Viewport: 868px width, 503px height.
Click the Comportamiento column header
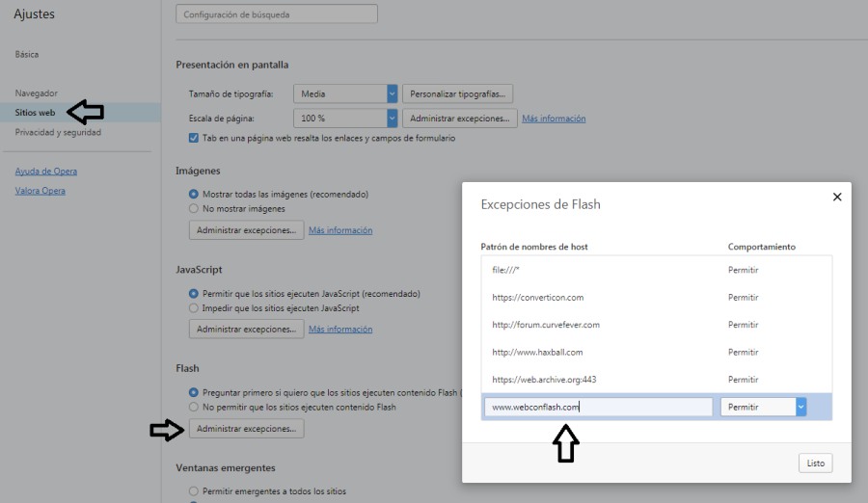pyautogui.click(x=762, y=247)
